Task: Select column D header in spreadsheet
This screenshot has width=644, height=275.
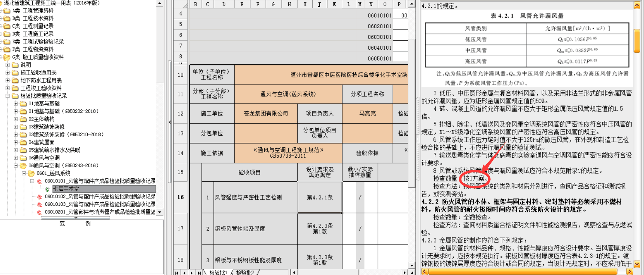Action: (x=224, y=4)
